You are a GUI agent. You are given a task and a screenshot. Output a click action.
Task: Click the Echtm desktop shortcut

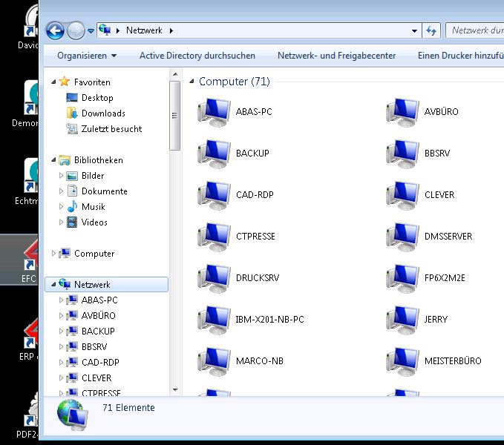coord(27,182)
